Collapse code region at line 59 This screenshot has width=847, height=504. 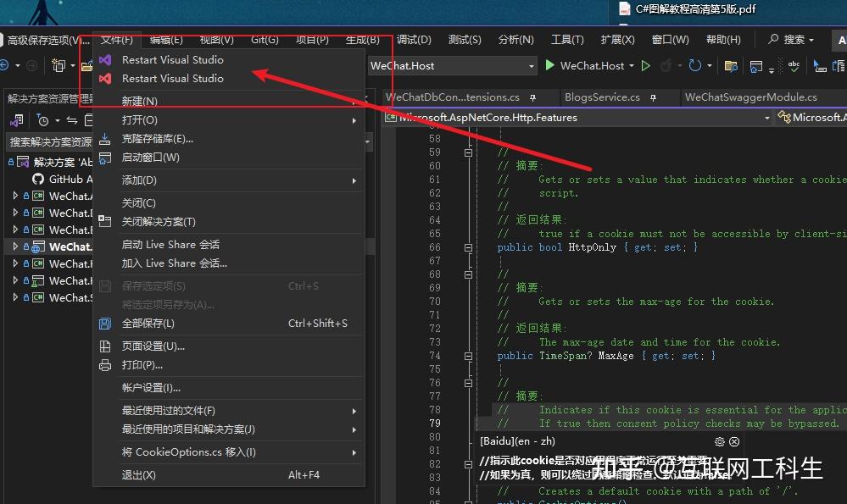(x=468, y=152)
